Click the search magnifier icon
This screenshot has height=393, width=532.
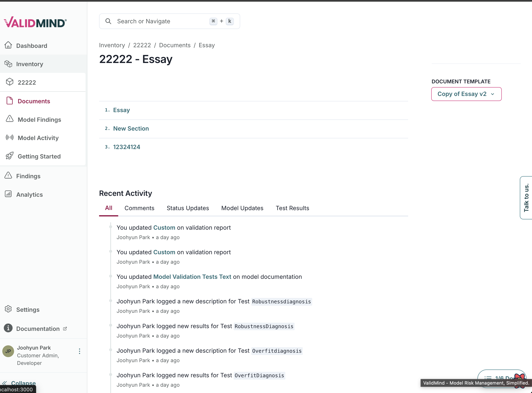coord(108,21)
